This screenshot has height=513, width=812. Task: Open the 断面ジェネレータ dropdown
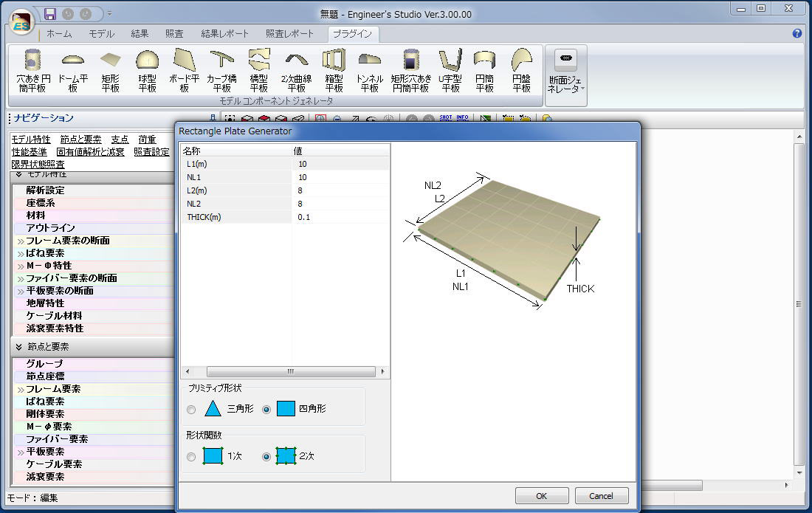[566, 75]
